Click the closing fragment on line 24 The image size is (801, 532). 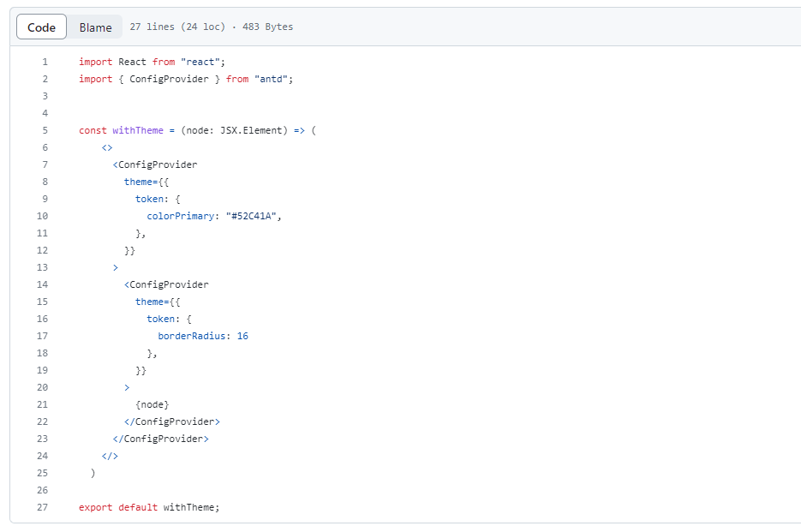click(x=109, y=455)
